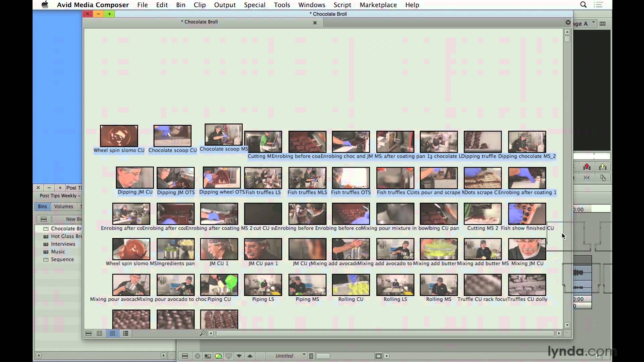644x362 pixels.
Task: Toggle frame view icon in bin toolbar
Action: click(x=112, y=333)
